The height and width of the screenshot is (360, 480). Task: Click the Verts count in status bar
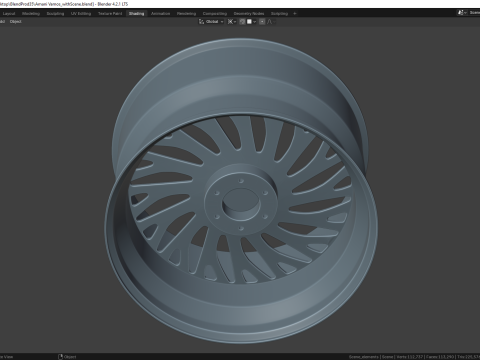point(410,357)
